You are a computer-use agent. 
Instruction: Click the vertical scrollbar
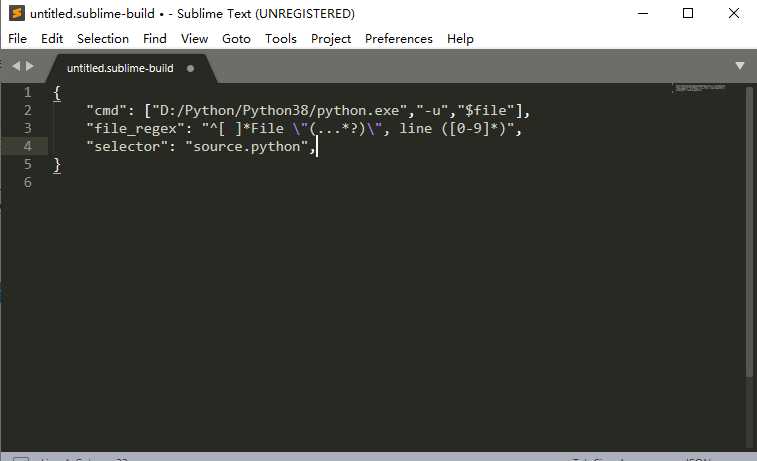point(749,232)
